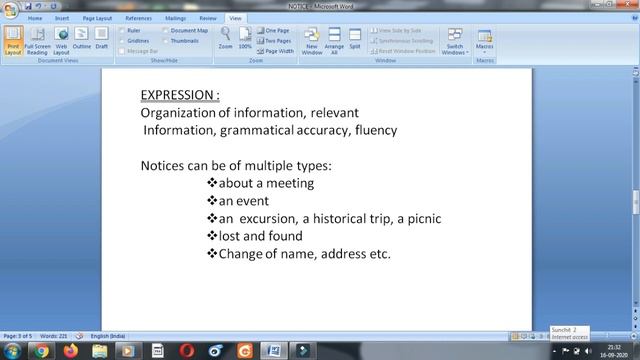Switch to Full Screen Reading view
The image size is (640, 360).
coord(37,40)
